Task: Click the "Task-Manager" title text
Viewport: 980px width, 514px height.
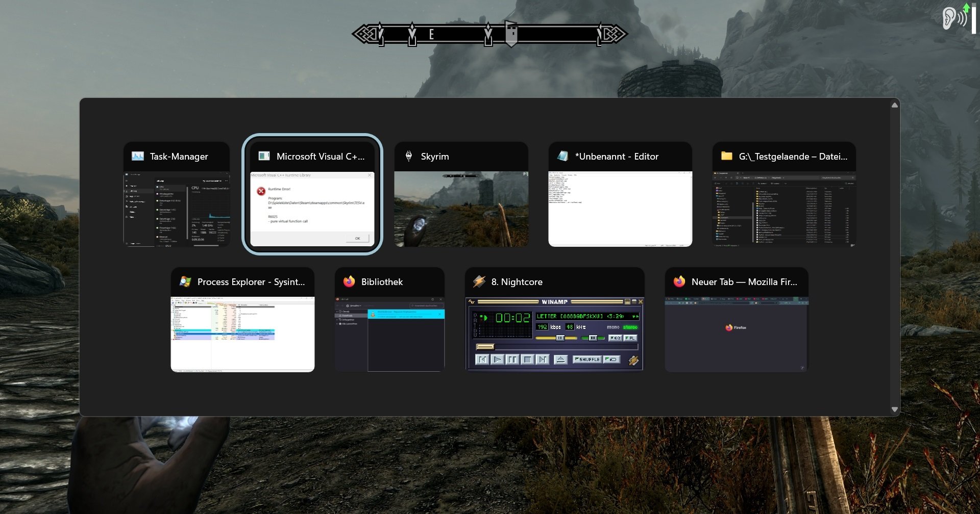Action: click(179, 157)
